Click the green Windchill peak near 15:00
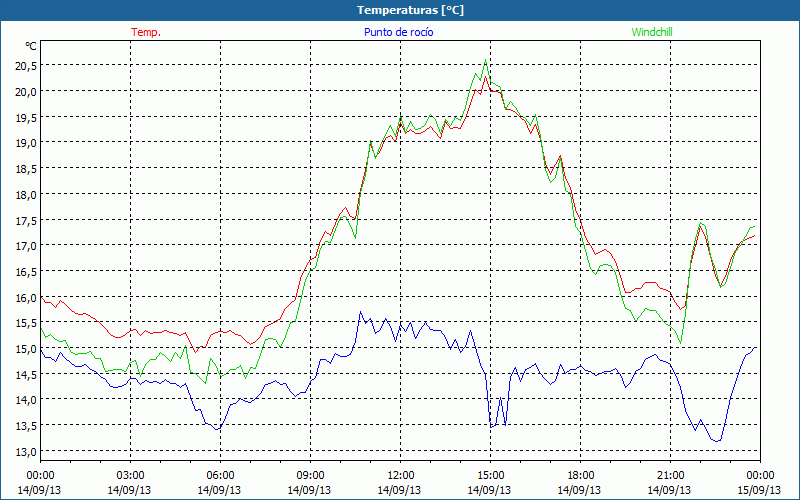This screenshot has height=500, width=800. [x=485, y=60]
